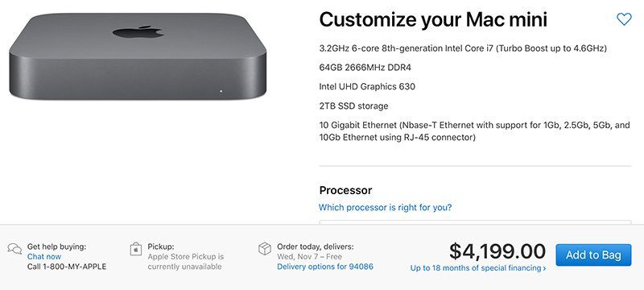Viewport: 644px width, 290px height.
Task: Save Mac mini with the heart icon
Action: (624, 19)
